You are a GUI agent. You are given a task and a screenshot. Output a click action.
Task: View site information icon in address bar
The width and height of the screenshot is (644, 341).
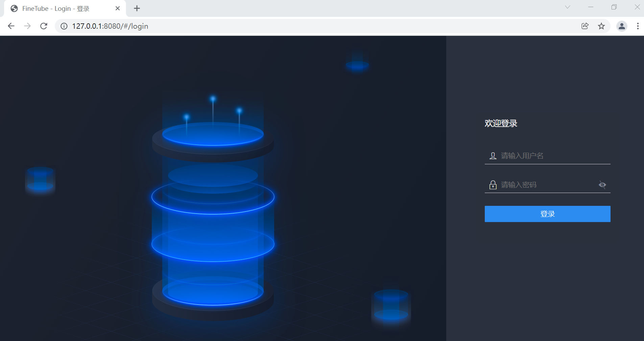point(64,26)
